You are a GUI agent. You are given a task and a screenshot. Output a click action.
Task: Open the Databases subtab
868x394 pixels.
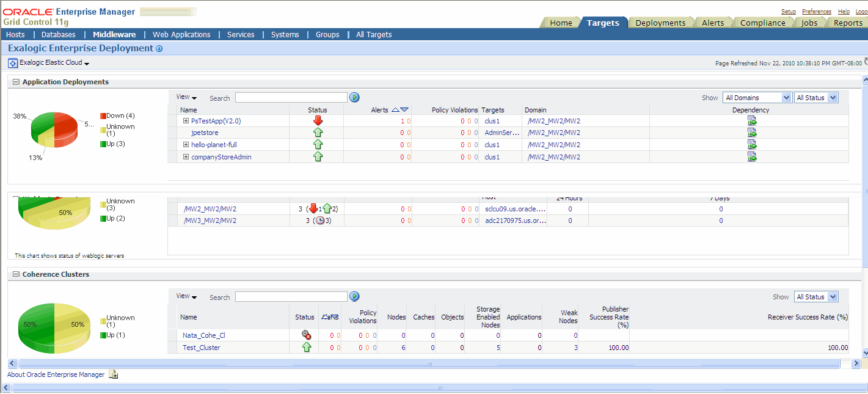tap(59, 35)
